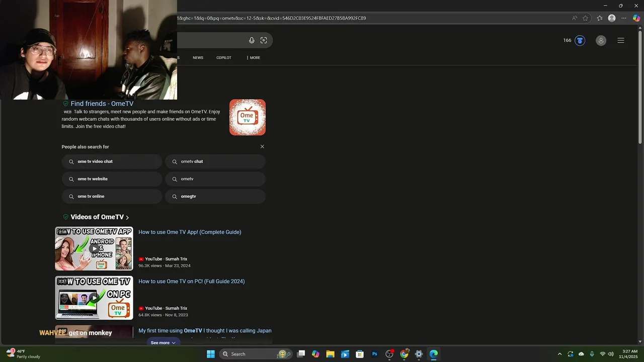Launch Photoshop from taskbar
This screenshot has height=362, width=644.
(x=374, y=354)
